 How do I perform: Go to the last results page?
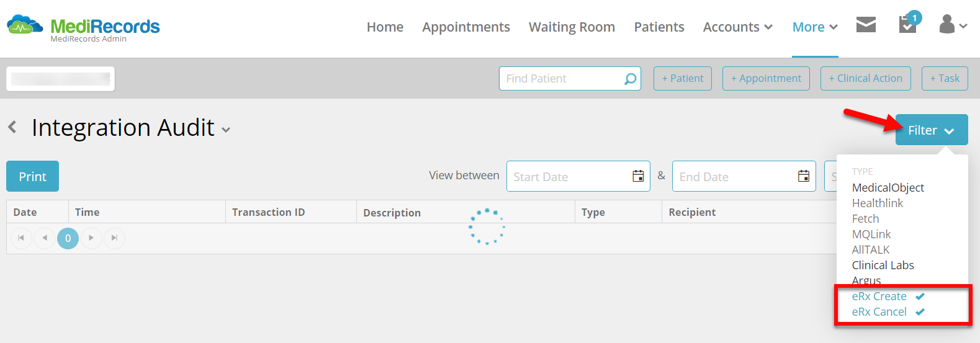click(x=114, y=238)
